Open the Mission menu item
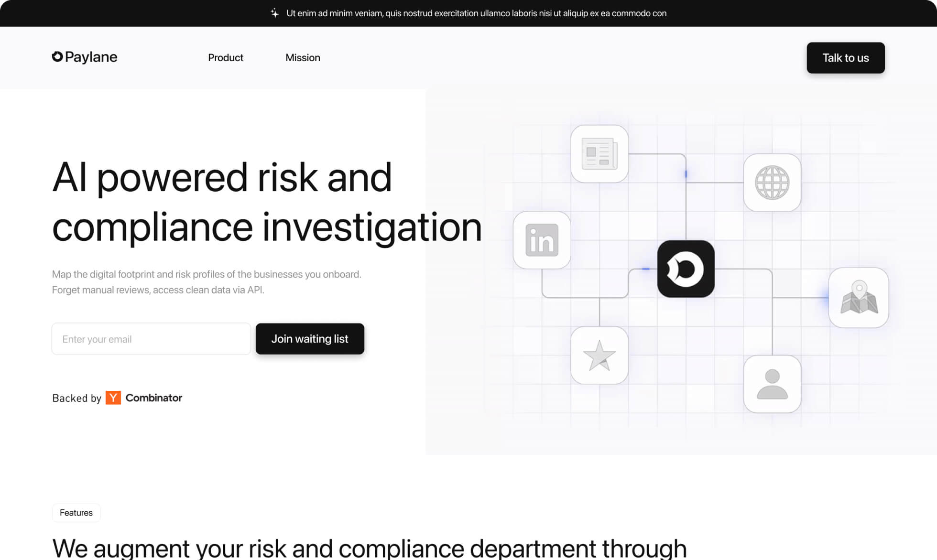 [x=303, y=58]
